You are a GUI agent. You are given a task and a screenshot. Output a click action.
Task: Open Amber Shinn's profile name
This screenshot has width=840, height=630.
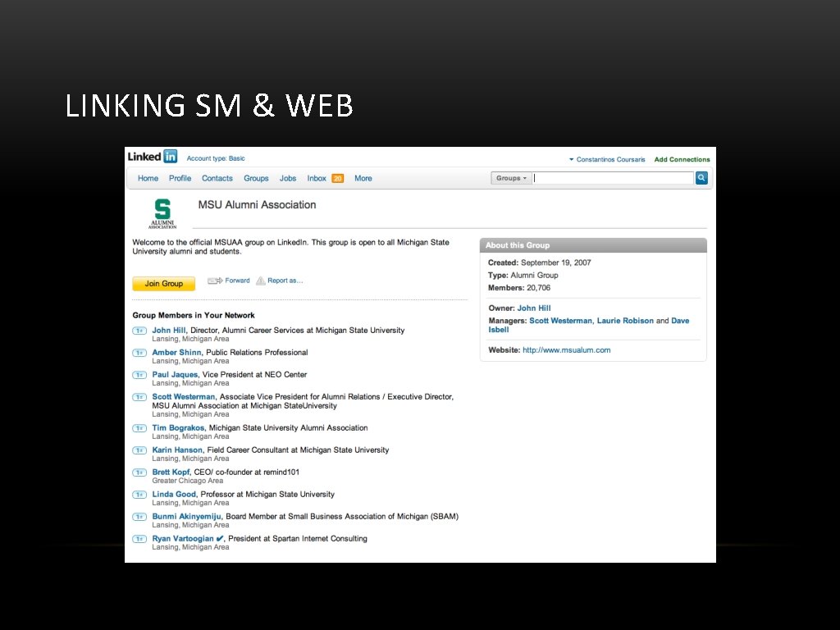click(x=177, y=353)
